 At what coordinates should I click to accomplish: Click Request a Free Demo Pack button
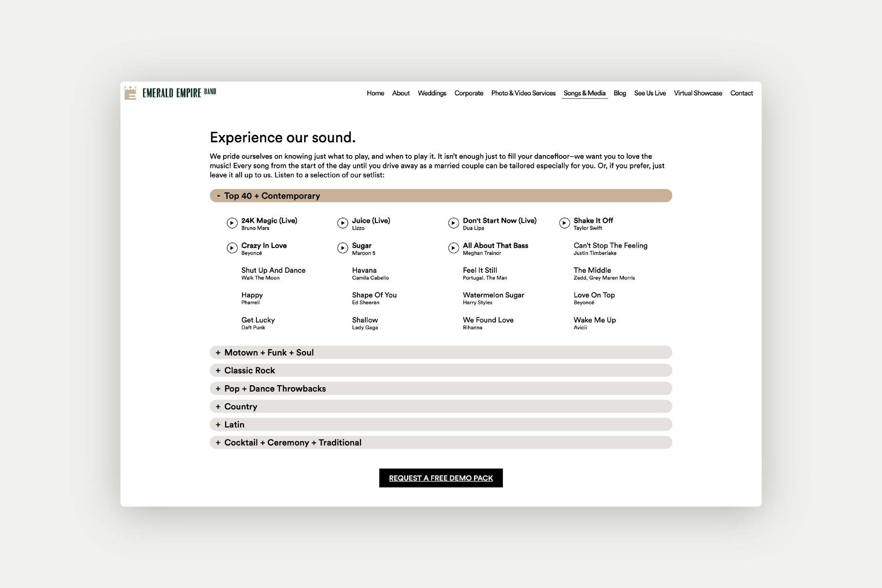(440, 478)
